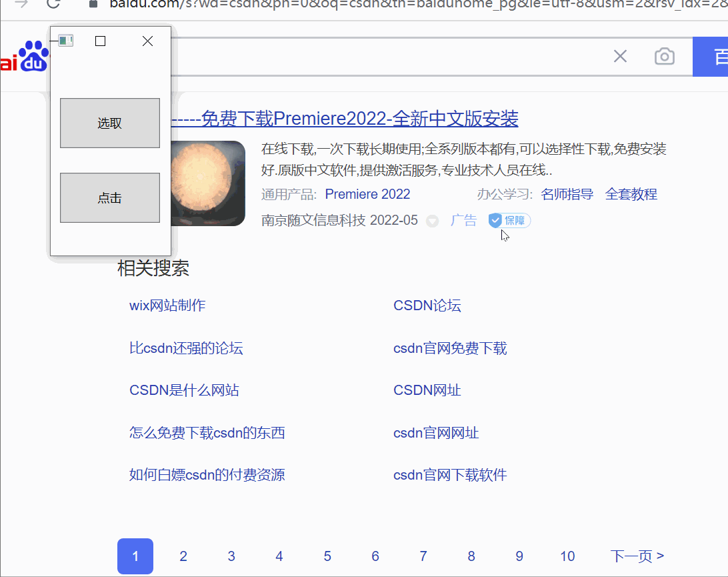Click the blue Baidu search button
The height and width of the screenshot is (577, 728).
tap(711, 57)
